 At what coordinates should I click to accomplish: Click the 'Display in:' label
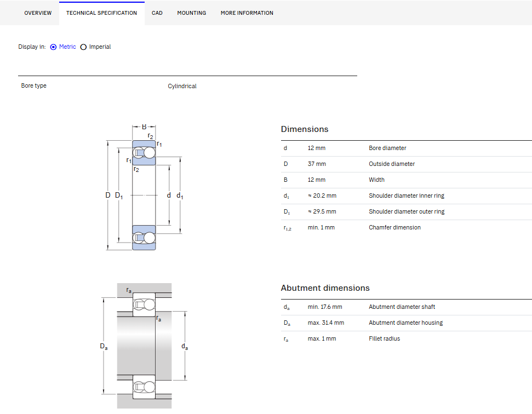(32, 47)
